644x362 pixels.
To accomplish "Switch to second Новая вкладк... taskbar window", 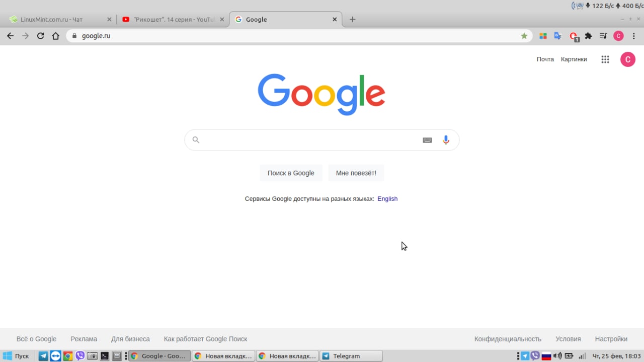I will 287,356.
